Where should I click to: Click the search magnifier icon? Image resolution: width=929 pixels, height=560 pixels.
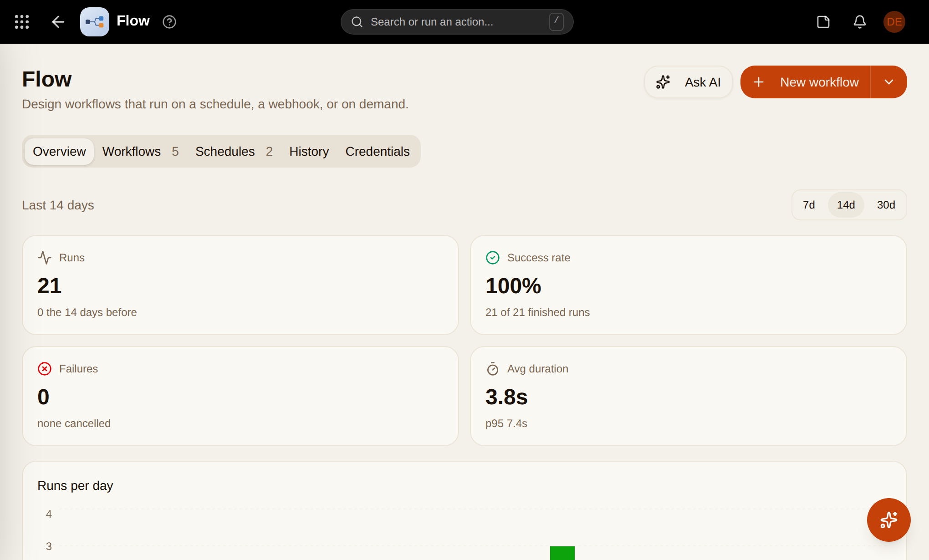tap(357, 22)
